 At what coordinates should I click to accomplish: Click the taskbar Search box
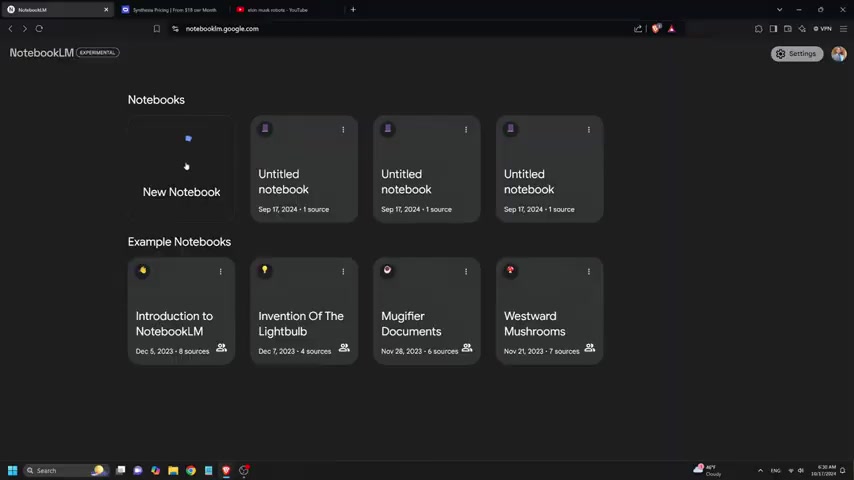pyautogui.click(x=65, y=470)
